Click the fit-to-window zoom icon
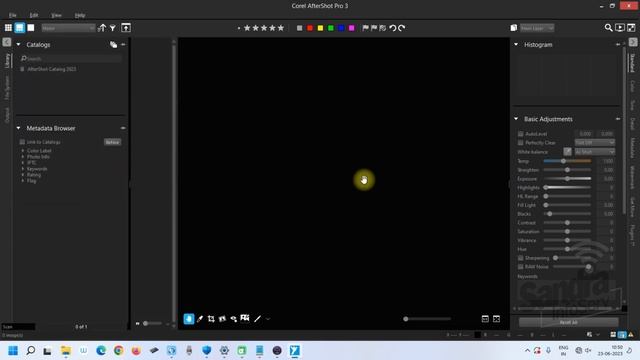This screenshot has height=360, width=640. coord(496,319)
